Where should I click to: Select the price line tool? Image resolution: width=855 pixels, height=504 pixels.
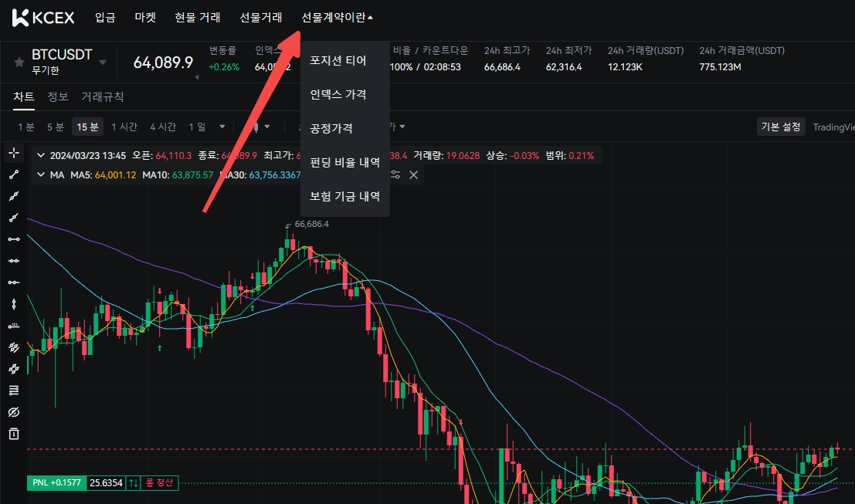coord(14,326)
